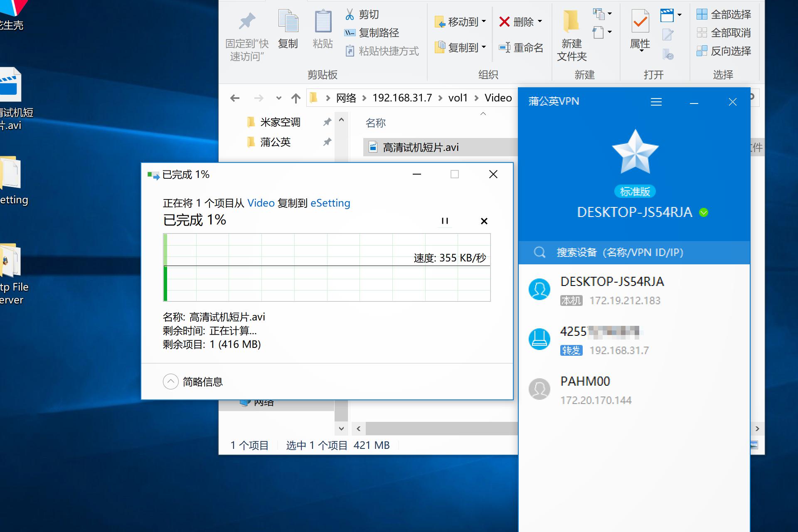Image resolution: width=798 pixels, height=532 pixels.
Task: Click the Paste (粘贴) ribbon icon
Action: click(x=323, y=21)
